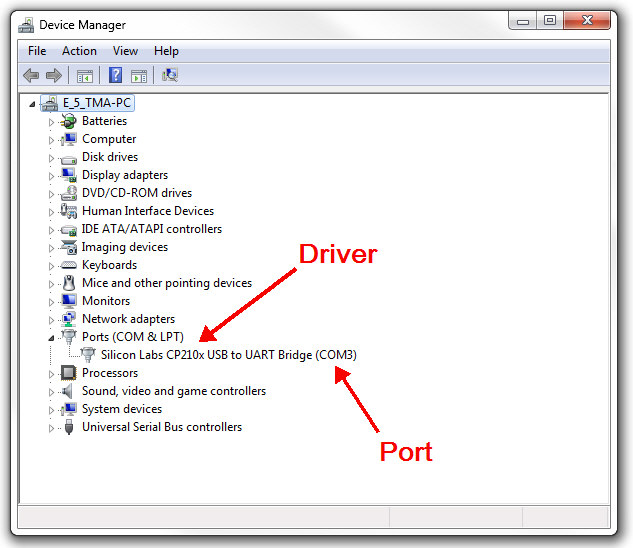Open the Help menu
Screen dimensions: 633x548
(x=166, y=51)
